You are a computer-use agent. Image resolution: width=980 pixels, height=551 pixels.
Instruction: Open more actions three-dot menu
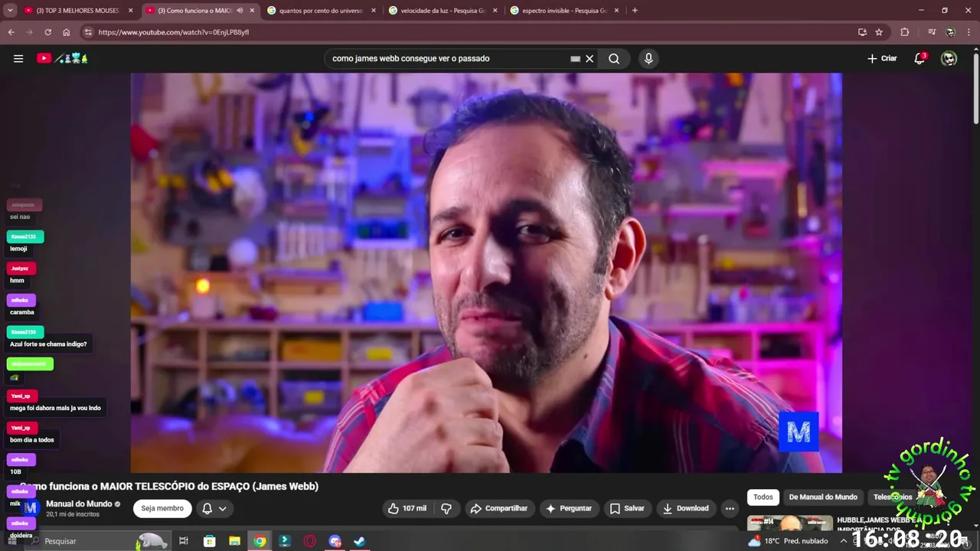pyautogui.click(x=730, y=508)
